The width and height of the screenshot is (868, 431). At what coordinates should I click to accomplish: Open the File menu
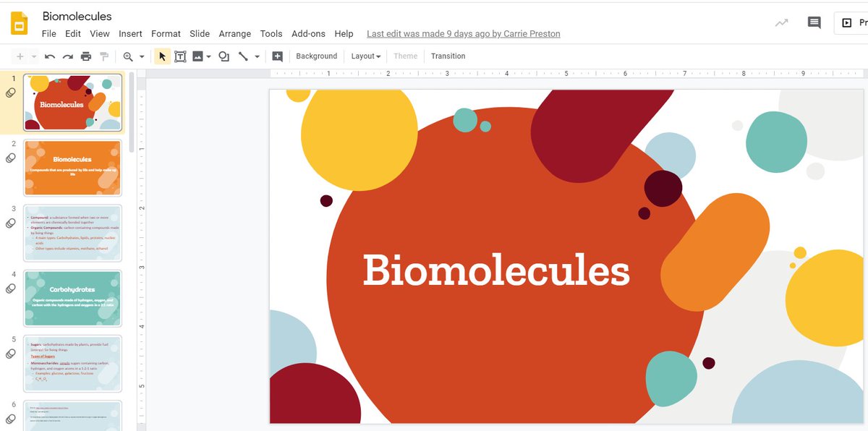[49, 34]
